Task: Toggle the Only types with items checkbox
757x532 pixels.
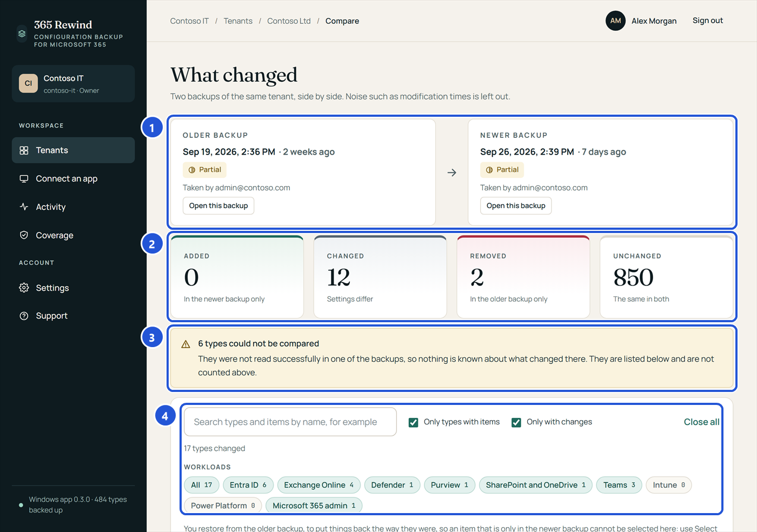Action: click(x=413, y=422)
